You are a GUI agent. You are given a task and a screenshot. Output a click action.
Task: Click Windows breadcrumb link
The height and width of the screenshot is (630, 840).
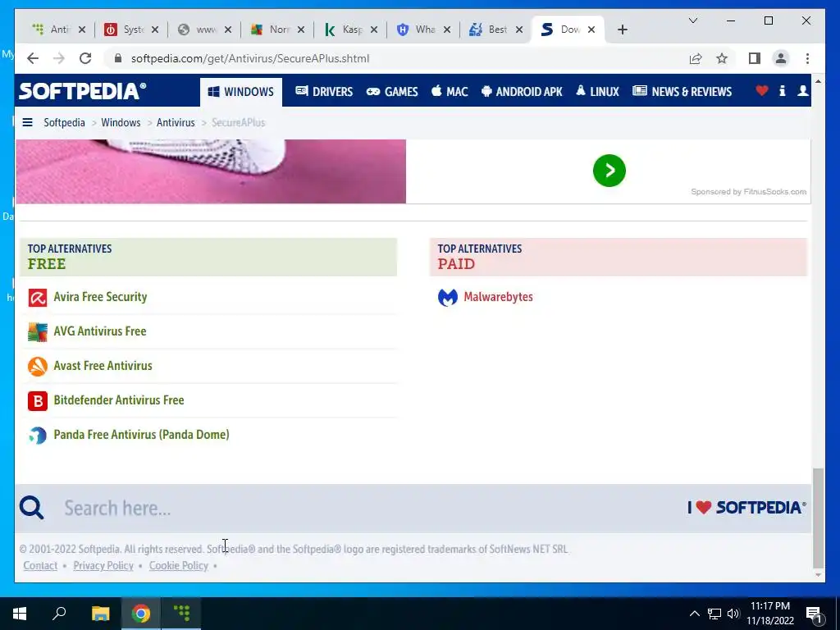coord(121,122)
